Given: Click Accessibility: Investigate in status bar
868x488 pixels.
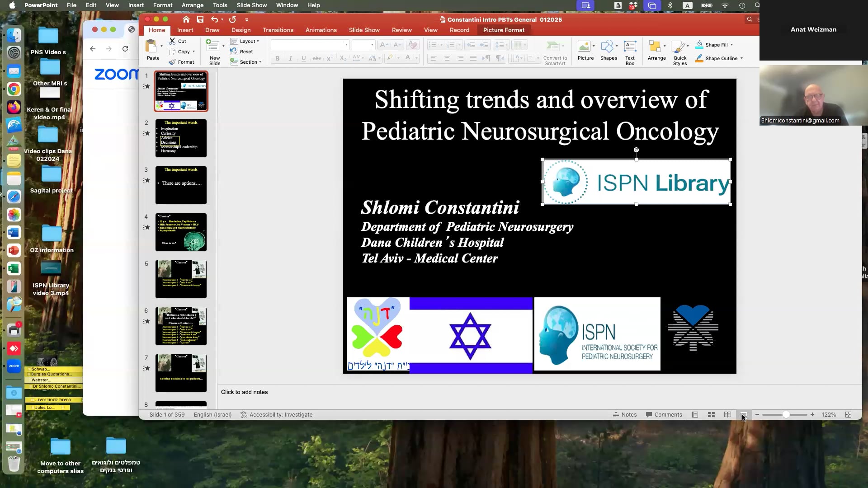Looking at the screenshot, I should (276, 415).
